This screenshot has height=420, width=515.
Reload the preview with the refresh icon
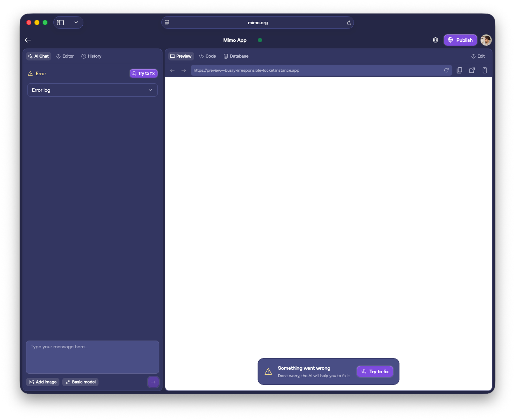(x=446, y=70)
